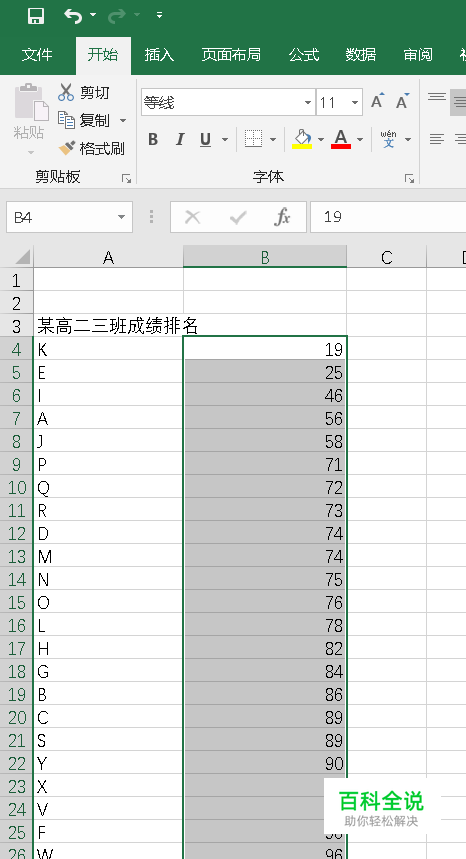Viewport: 466px width, 859px height.
Task: Click cell containing letter K
Action: point(108,350)
